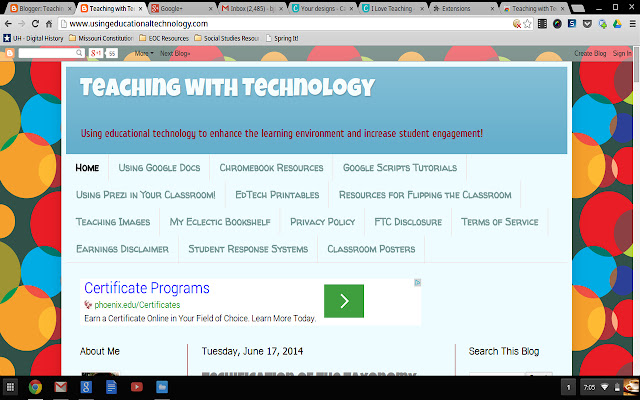Open Using Google Docs page
Image resolution: width=640 pixels, height=400 pixels.
(159, 168)
